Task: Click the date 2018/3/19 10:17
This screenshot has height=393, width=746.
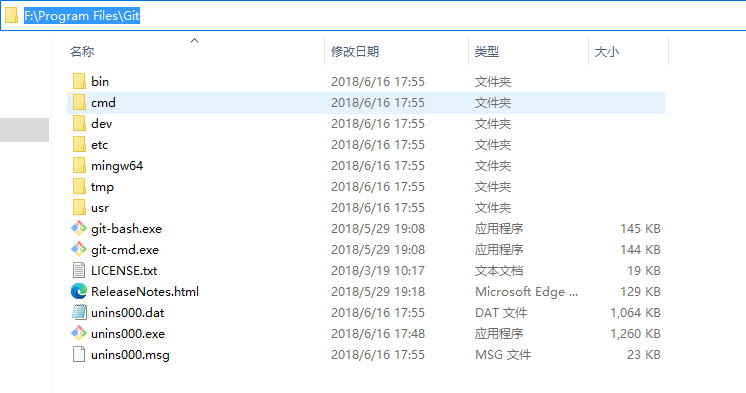Action: (x=378, y=270)
